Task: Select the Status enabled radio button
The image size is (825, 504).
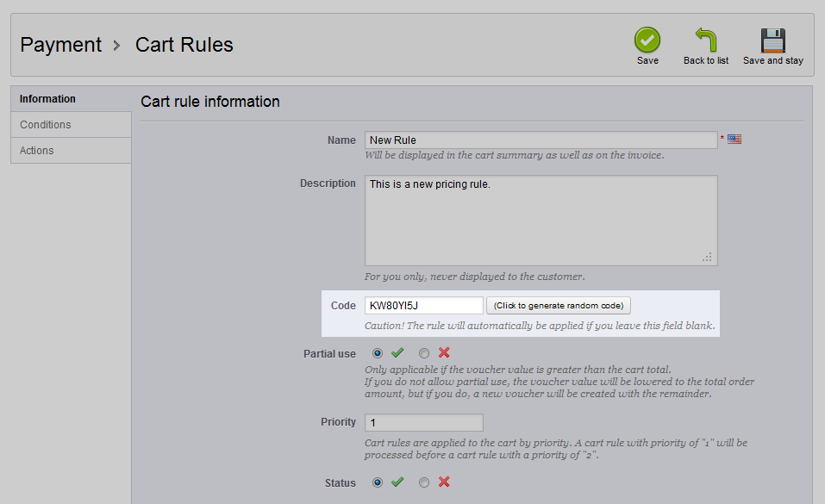Action: pyautogui.click(x=378, y=482)
